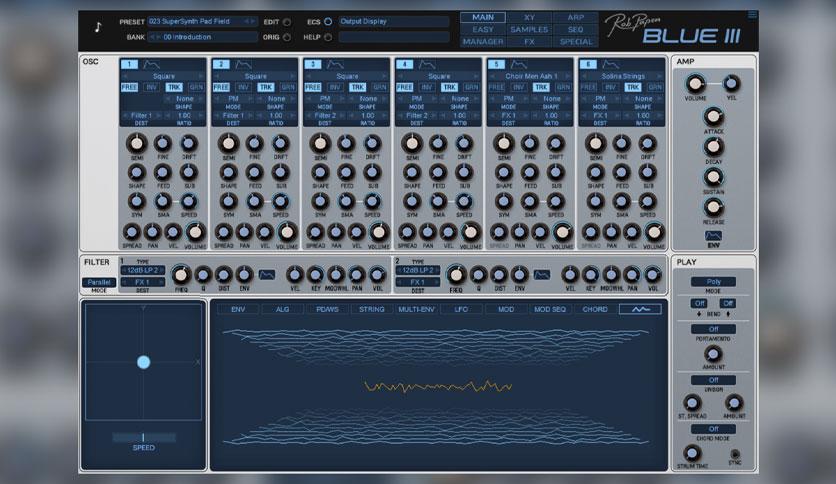Click the next preset arrow

click(x=253, y=21)
